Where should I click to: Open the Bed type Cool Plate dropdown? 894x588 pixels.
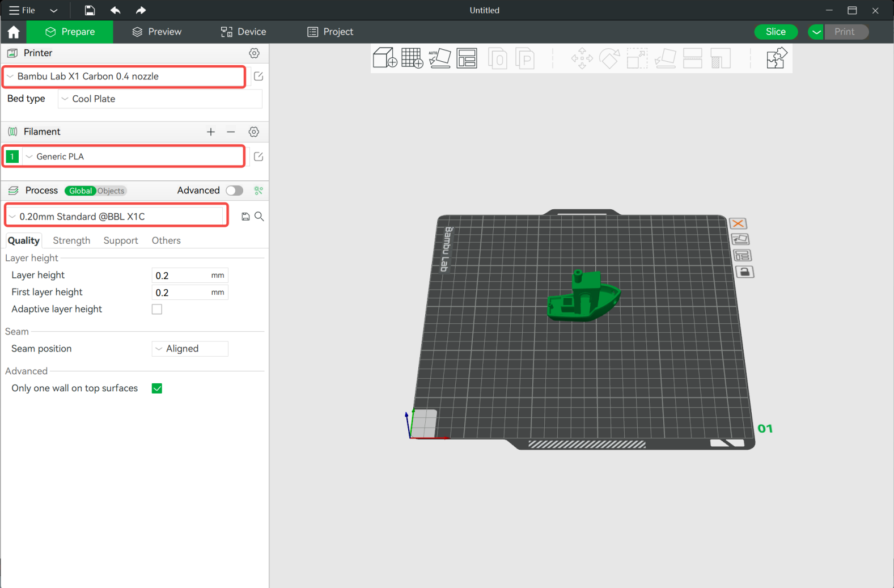(x=160, y=99)
